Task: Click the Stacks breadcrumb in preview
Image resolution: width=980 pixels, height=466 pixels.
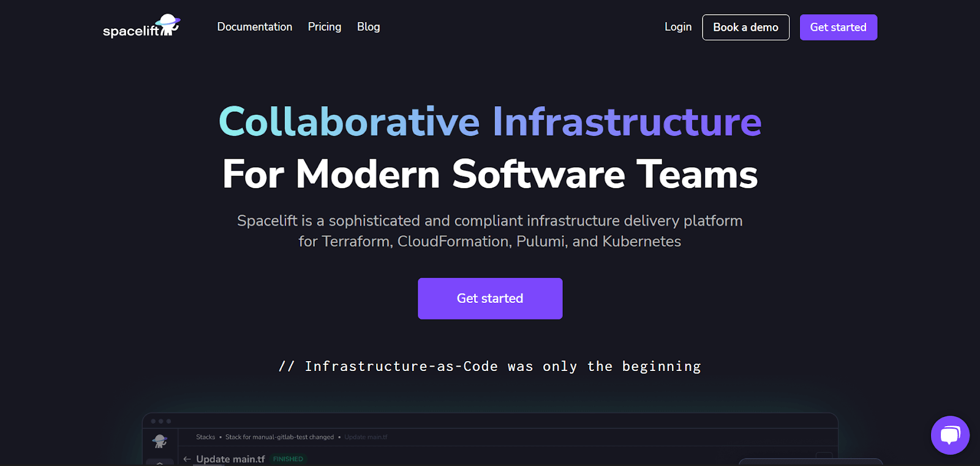Action: click(x=205, y=437)
